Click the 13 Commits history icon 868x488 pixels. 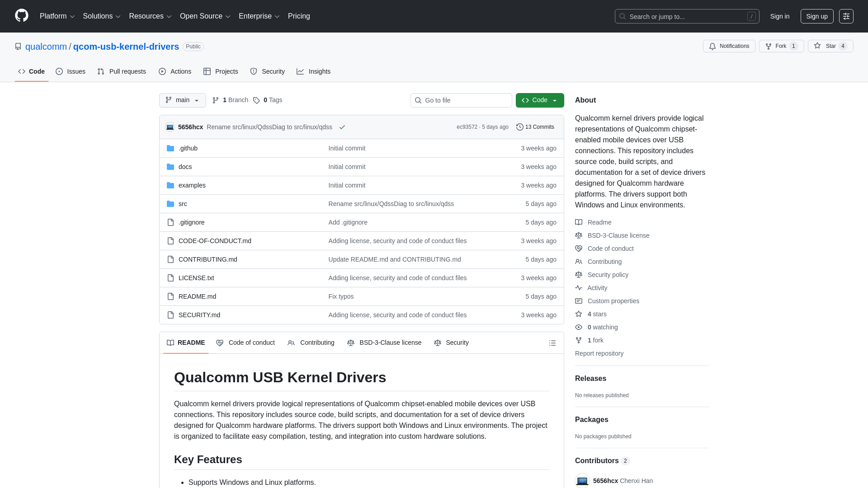[x=519, y=127]
